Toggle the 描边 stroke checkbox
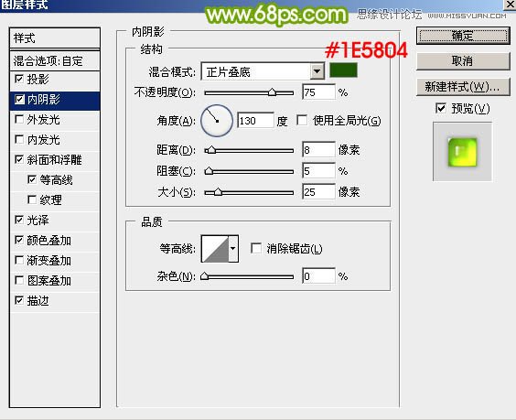Viewport: 516px width, 420px height. coord(19,300)
